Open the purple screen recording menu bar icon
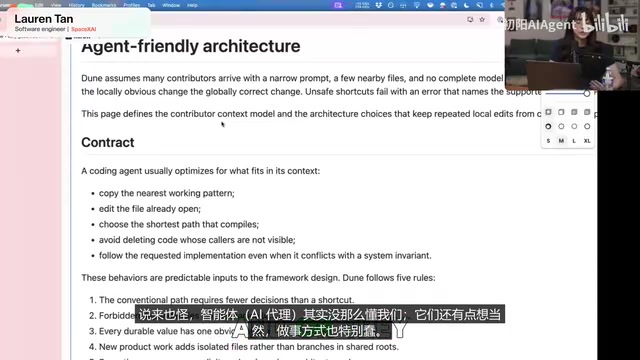640x360 pixels. (x=338, y=5)
